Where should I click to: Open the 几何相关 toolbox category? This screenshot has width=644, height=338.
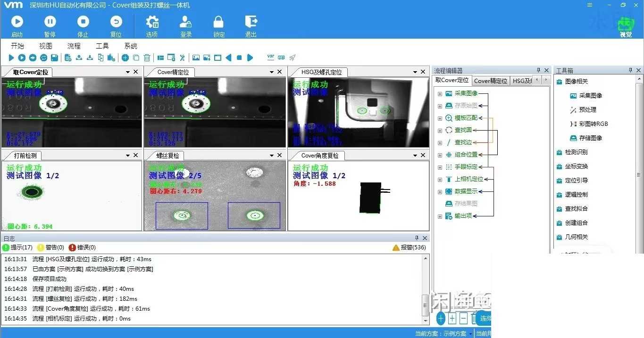pos(572,237)
